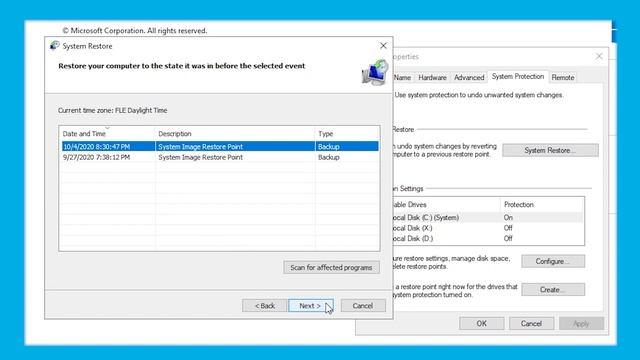This screenshot has height=360, width=640.
Task: Click the Create... restore point button
Action: (553, 289)
